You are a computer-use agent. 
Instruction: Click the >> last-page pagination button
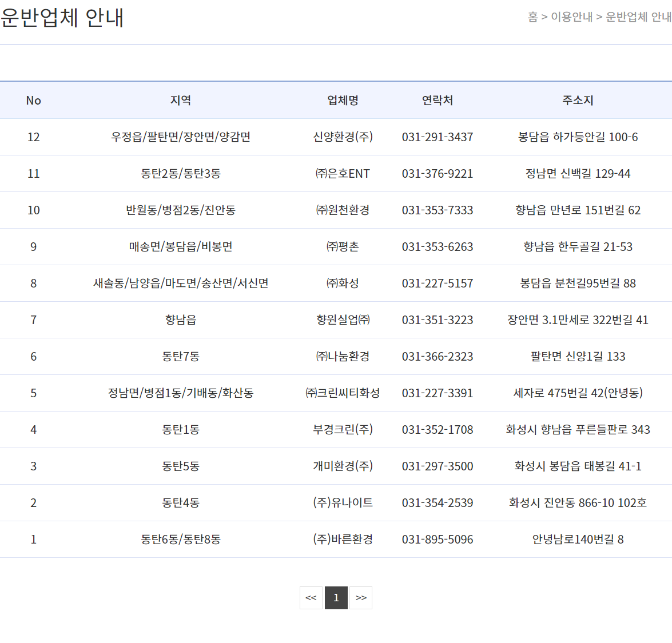(x=361, y=597)
